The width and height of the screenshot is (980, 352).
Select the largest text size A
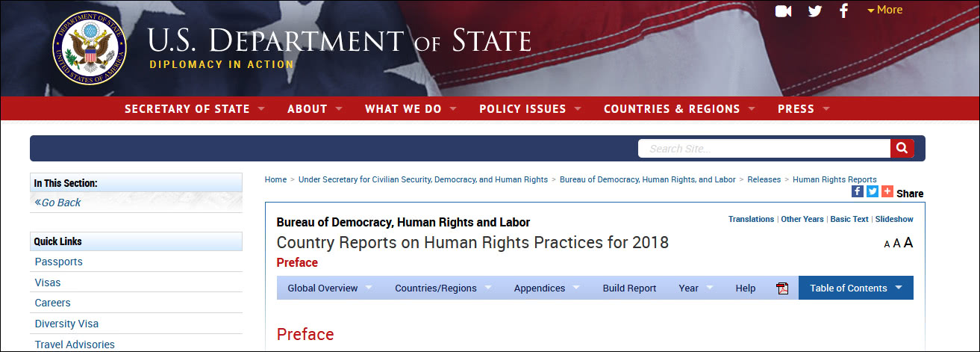(908, 242)
